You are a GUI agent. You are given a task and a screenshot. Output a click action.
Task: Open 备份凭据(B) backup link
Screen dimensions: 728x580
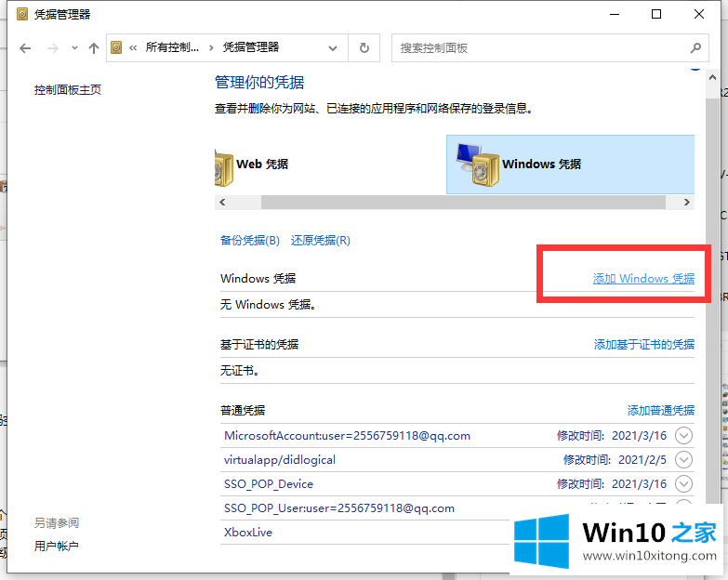(x=249, y=241)
